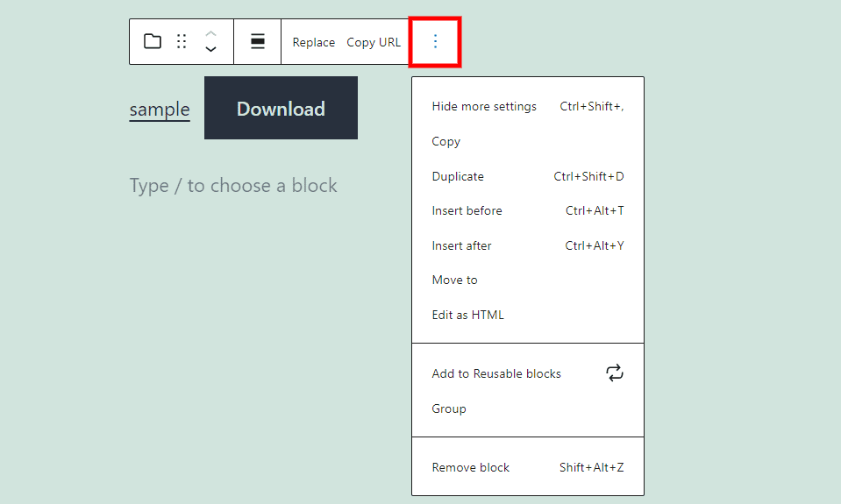This screenshot has width=841, height=504.
Task: Open the block alignment options
Action: [258, 41]
